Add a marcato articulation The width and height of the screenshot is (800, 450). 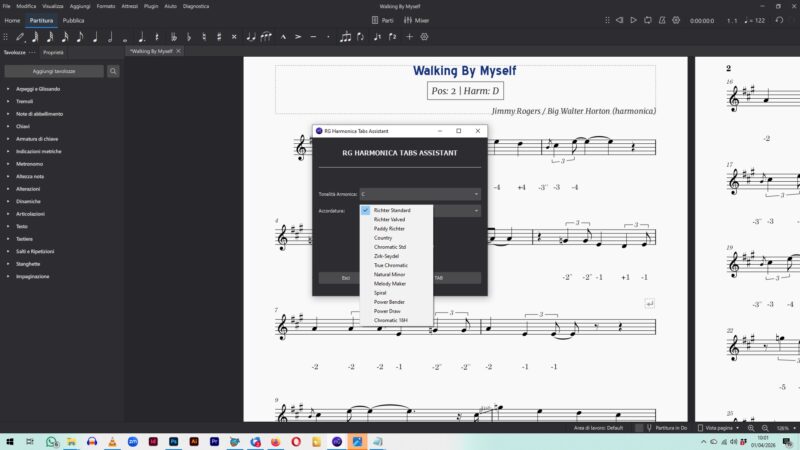[x=283, y=37]
